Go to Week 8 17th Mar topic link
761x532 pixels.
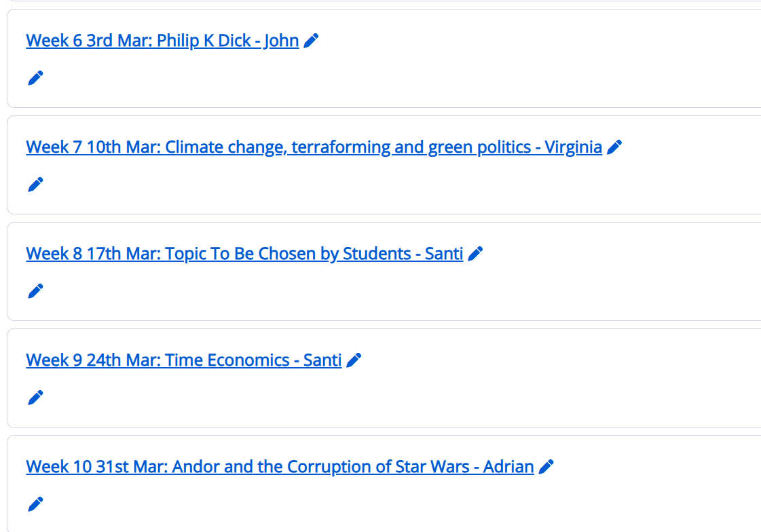(244, 254)
